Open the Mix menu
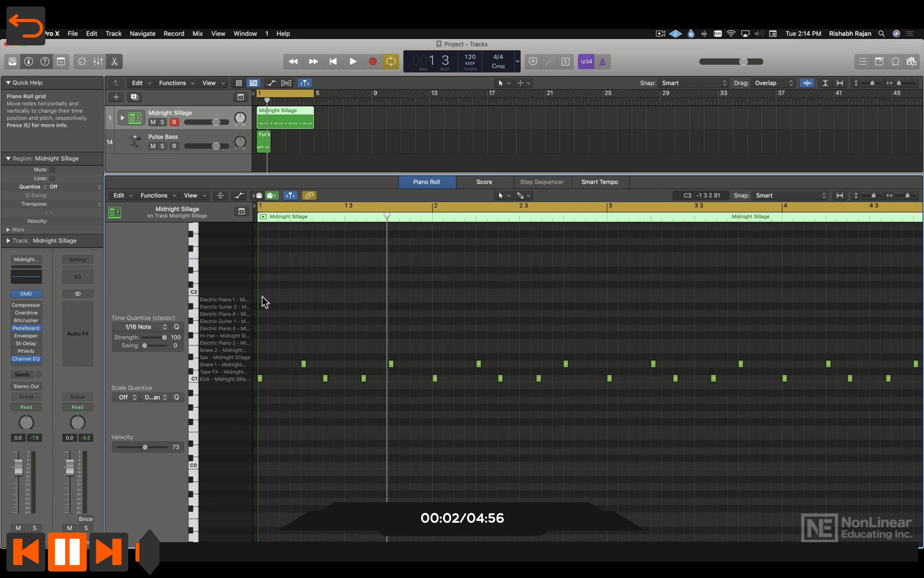 [x=197, y=34]
